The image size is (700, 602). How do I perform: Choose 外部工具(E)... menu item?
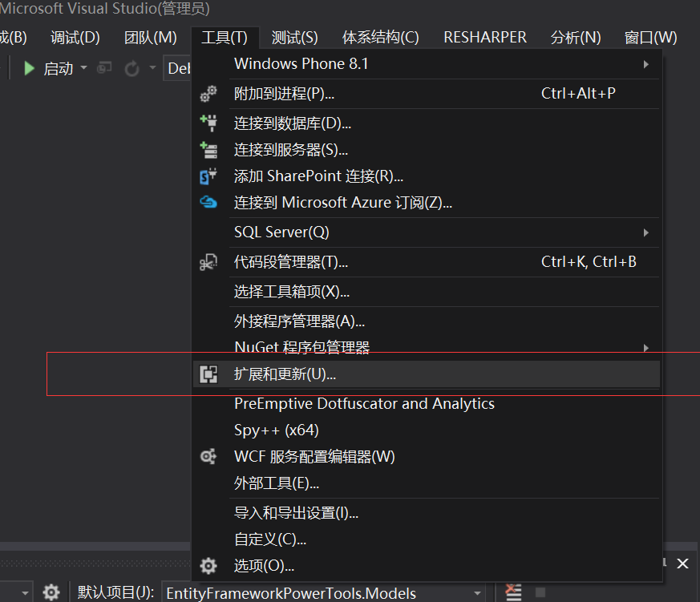[427, 483]
